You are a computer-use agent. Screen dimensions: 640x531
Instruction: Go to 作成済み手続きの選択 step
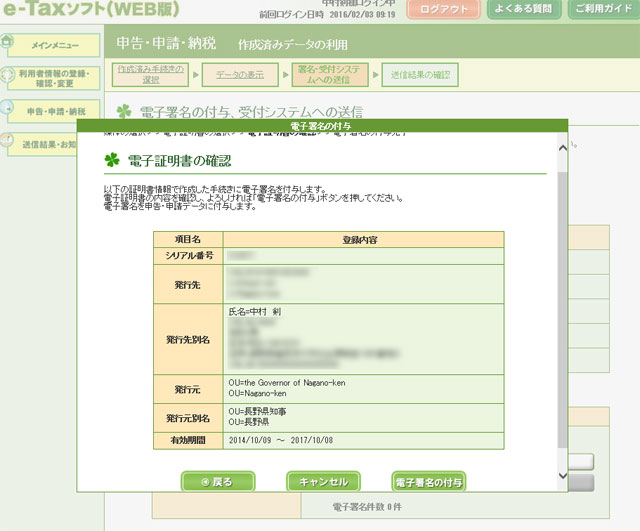pyautogui.click(x=151, y=74)
